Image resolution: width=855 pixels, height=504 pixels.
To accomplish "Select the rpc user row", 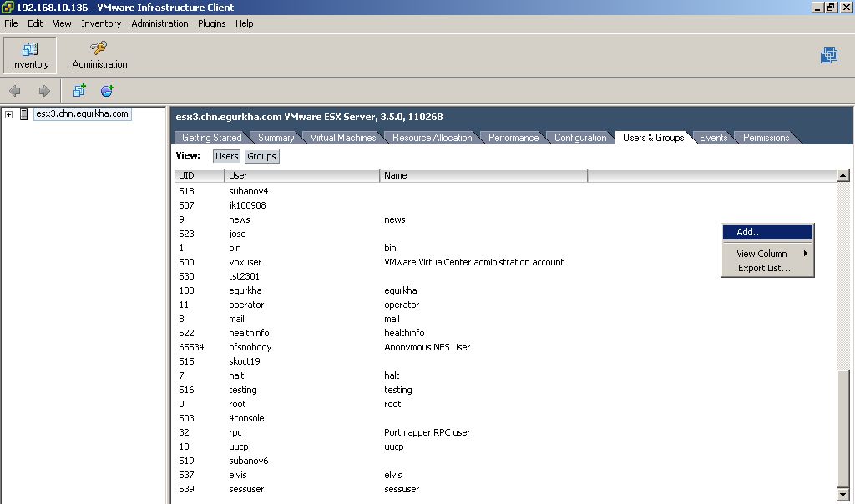I will click(x=505, y=432).
